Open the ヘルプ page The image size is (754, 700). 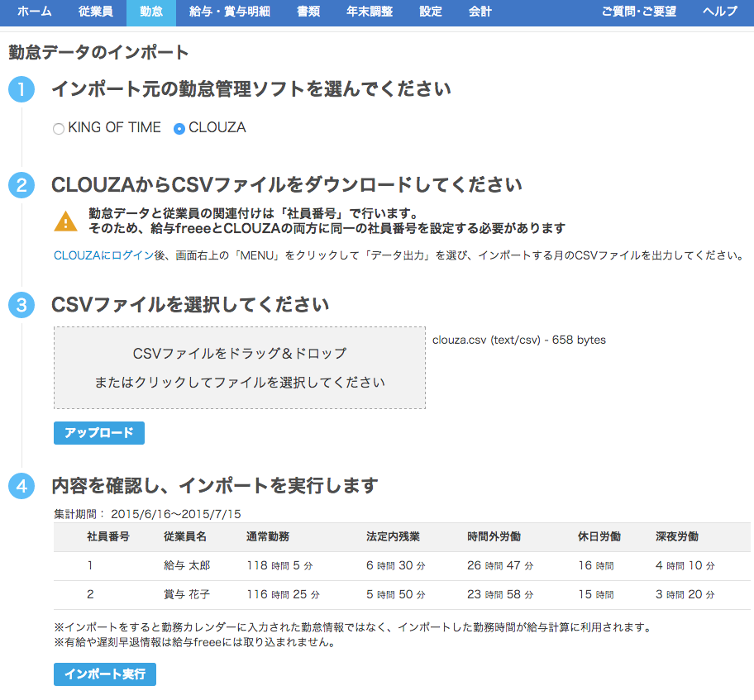tap(718, 12)
